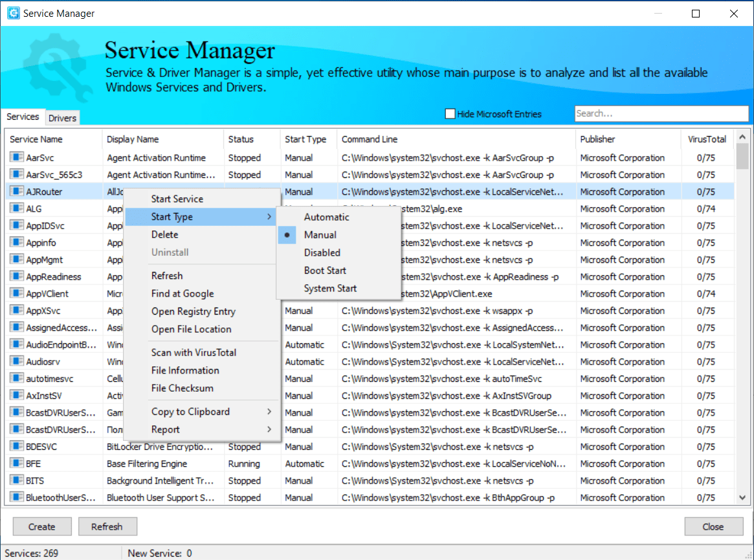Switch to the Services tab

pyautogui.click(x=23, y=117)
